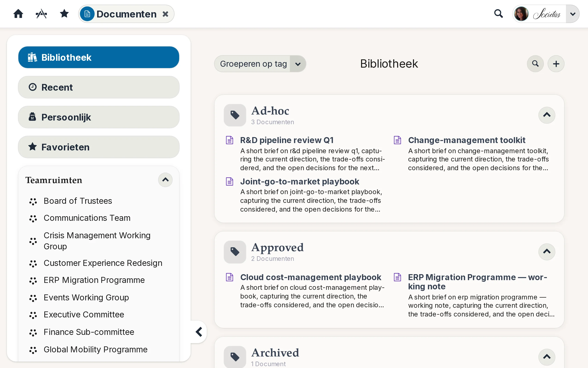
Task: Click the Persoonlijk spy figure icon
Action: click(32, 117)
